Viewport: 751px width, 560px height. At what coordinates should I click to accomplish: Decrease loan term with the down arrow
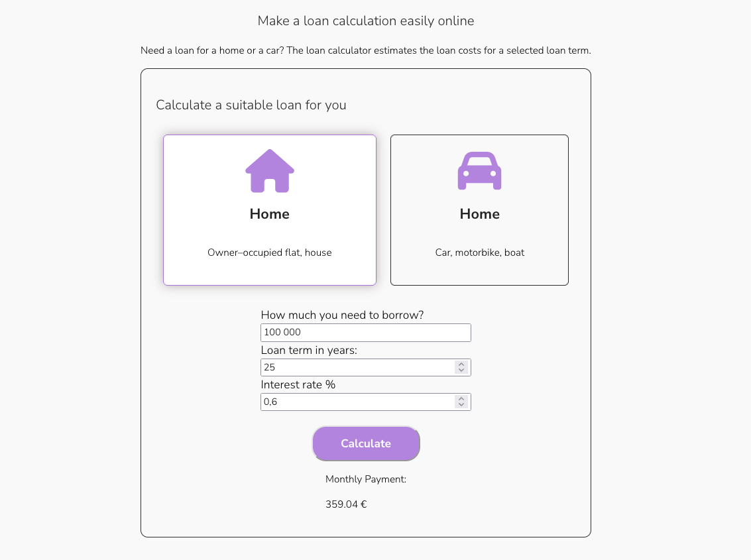(x=461, y=370)
